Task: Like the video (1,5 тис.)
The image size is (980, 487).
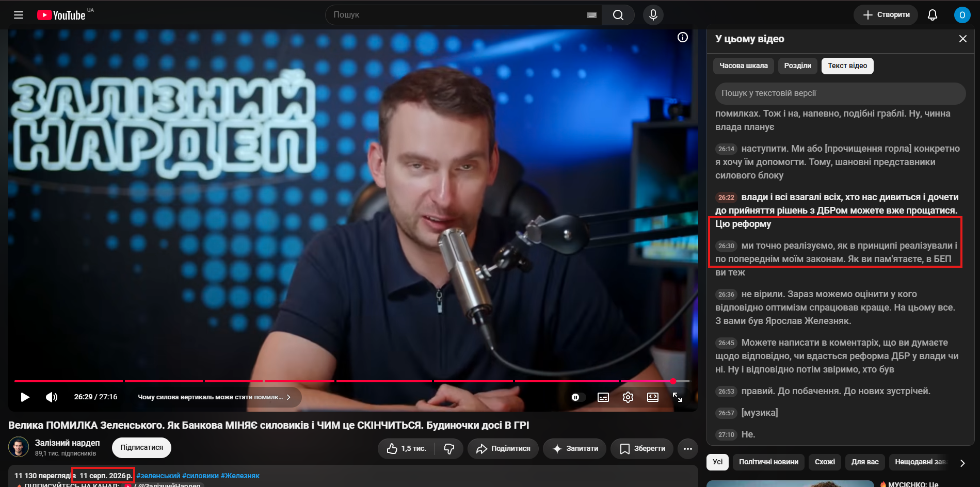Action: (406, 449)
